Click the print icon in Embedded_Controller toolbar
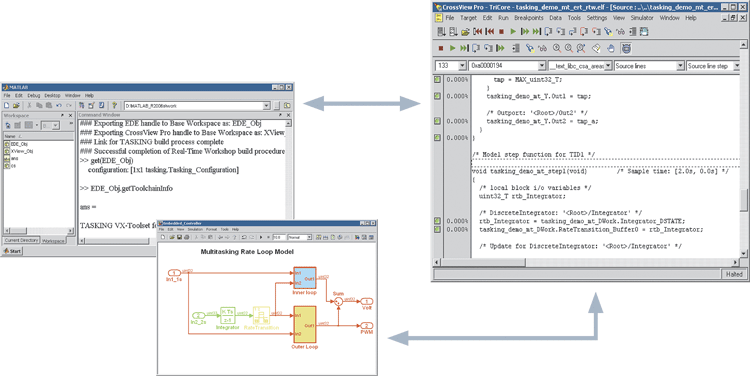Image resolution: width=750 pixels, height=376 pixels. [x=187, y=237]
